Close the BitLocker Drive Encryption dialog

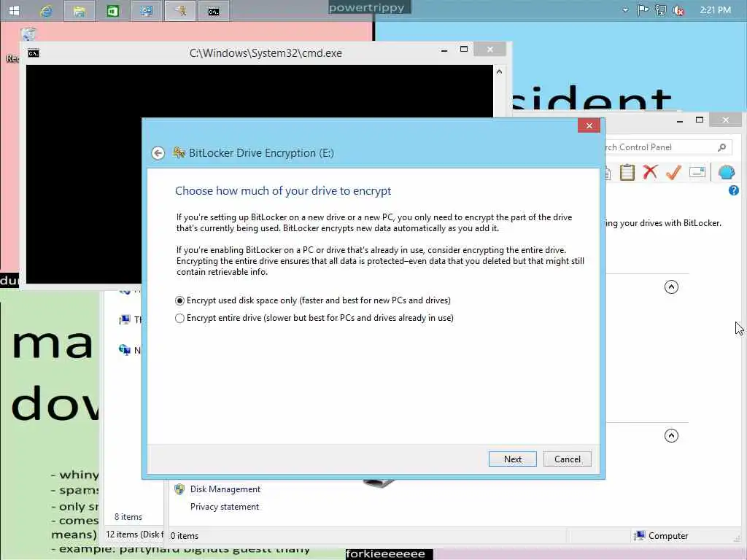[589, 125]
